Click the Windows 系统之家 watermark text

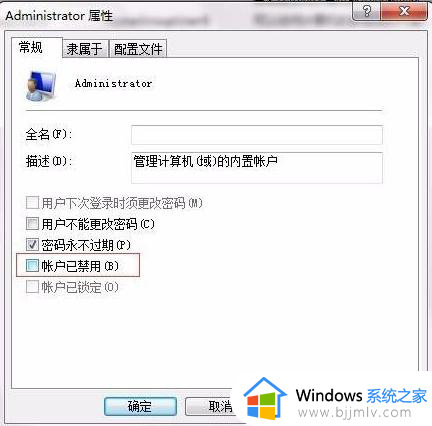pos(361,395)
